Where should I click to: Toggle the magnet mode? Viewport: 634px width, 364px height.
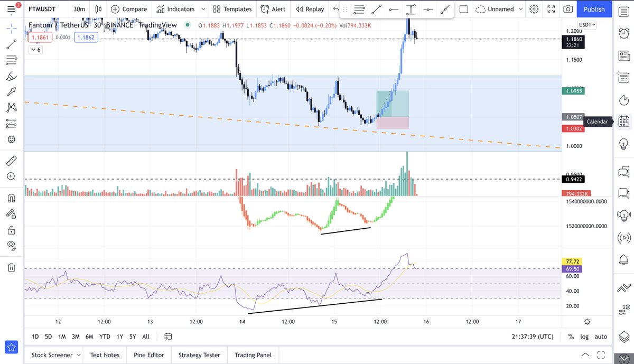[x=11, y=199]
